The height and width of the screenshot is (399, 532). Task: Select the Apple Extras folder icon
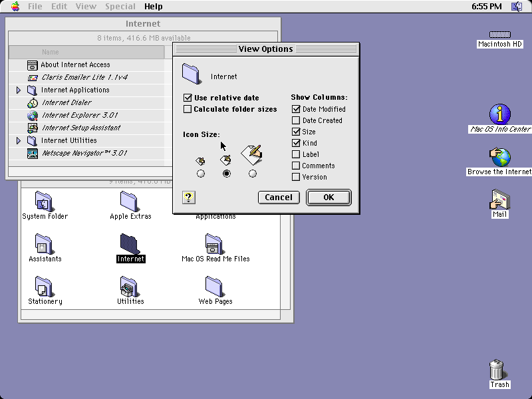point(129,201)
